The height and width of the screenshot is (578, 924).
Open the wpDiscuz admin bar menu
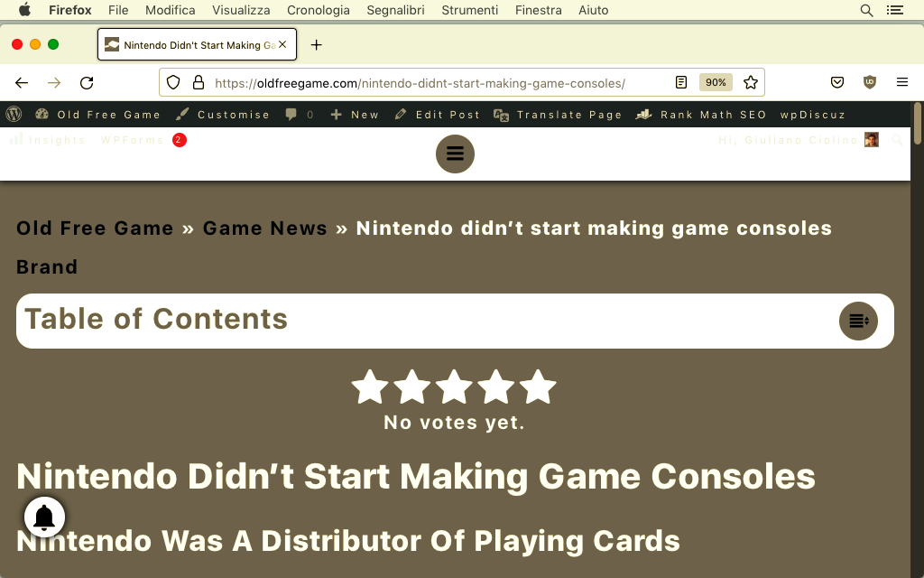(x=813, y=115)
